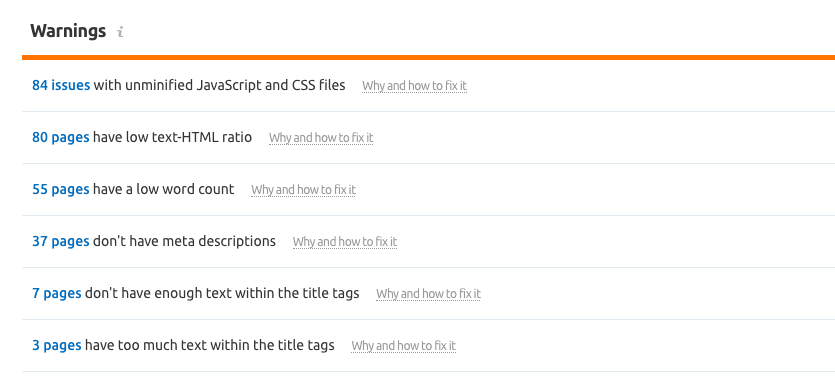Open the 84 issues link
Viewport: 835px width, 387px height.
[61, 85]
